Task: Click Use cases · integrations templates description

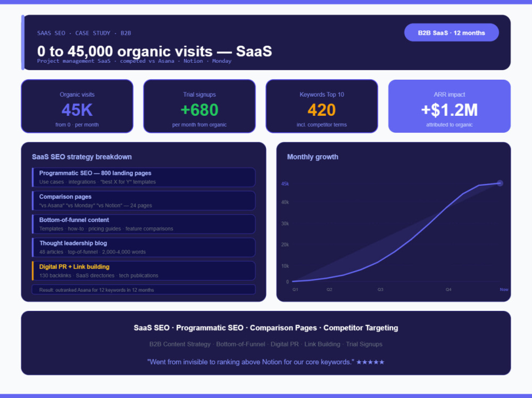Action: click(97, 182)
